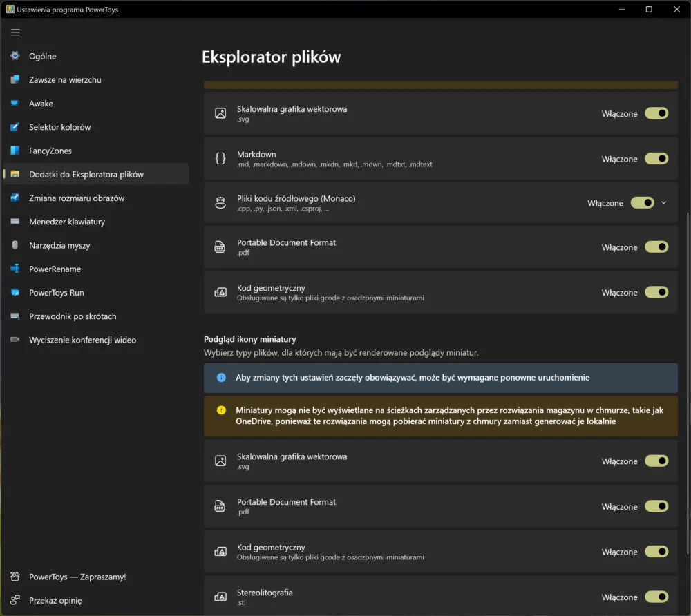Click the Zmiana rozmiaru obrazów icon
Viewport: 691px width, 616px height.
[x=15, y=198]
